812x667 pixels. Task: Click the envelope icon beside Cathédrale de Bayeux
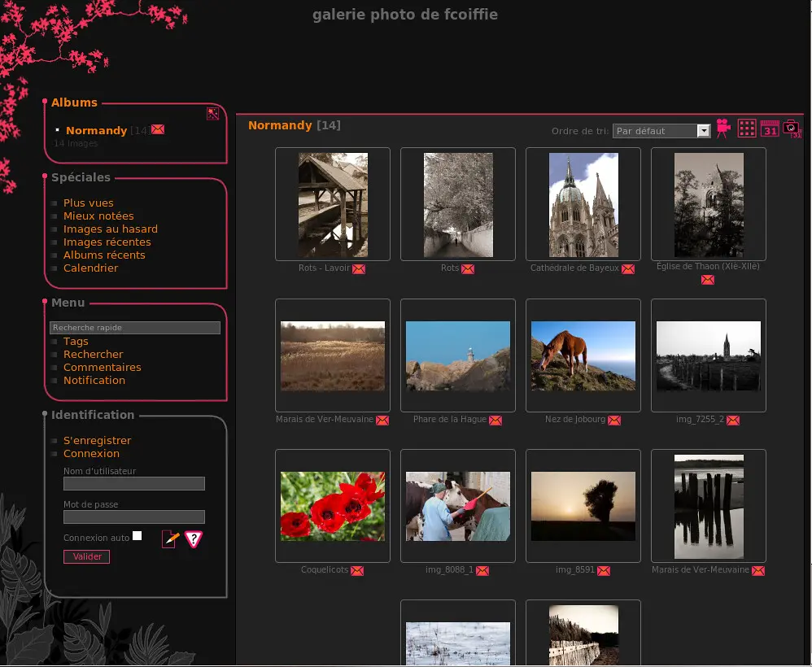coord(628,269)
